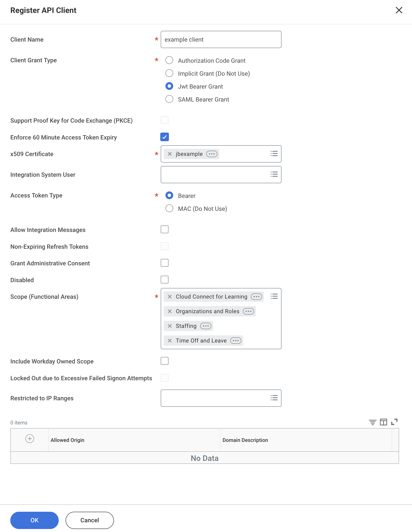The height and width of the screenshot is (532, 412).
Task: Open the Integration System User picker icon
Action: pyautogui.click(x=274, y=174)
